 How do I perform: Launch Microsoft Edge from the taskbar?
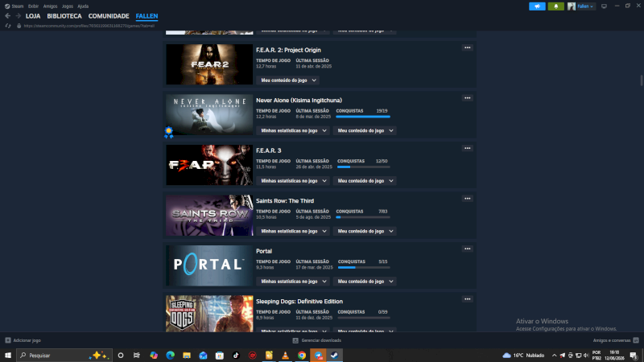click(170, 356)
